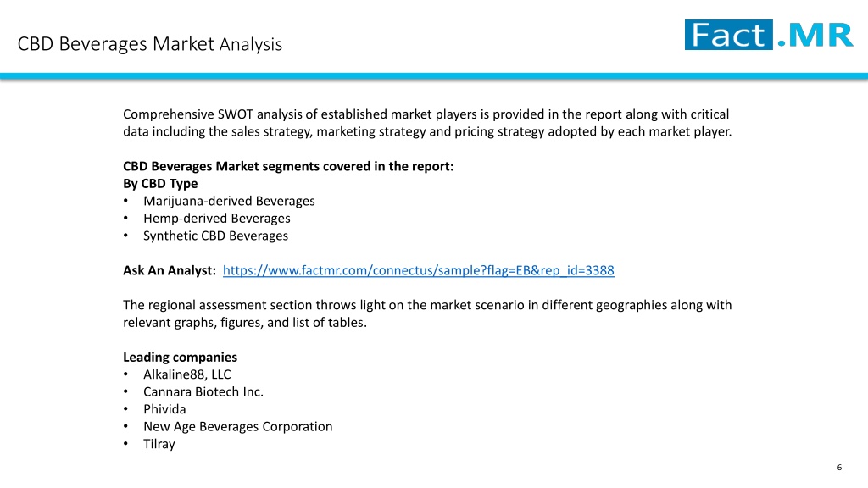
Task: Click the Ask An Analyst label
Action: [170, 270]
